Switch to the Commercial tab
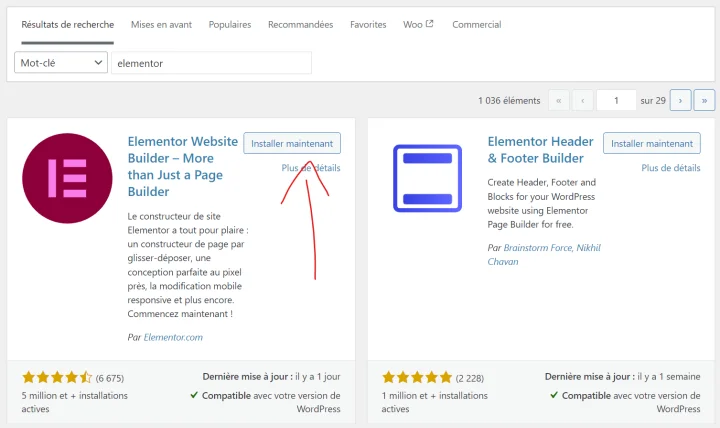 click(x=477, y=25)
